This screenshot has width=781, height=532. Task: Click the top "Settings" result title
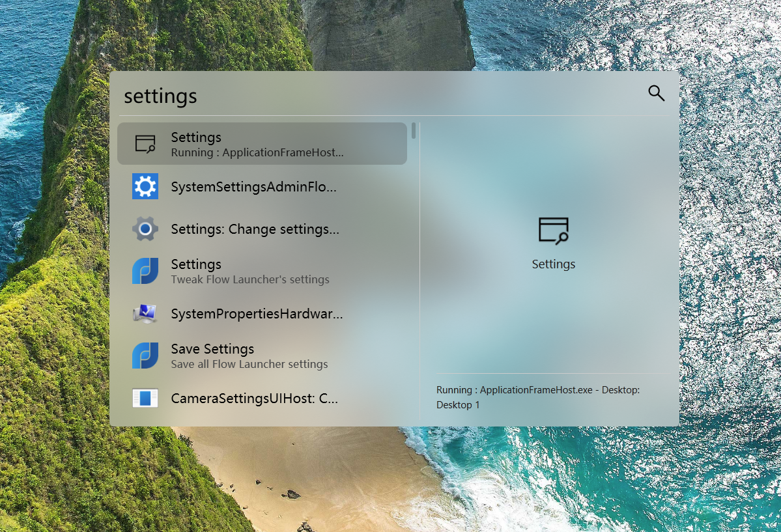click(196, 137)
